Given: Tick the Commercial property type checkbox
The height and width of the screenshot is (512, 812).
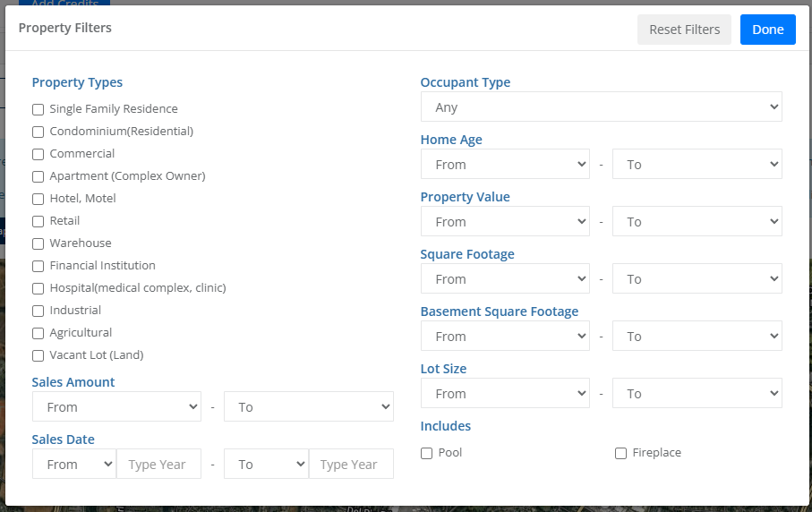Looking at the screenshot, I should click(38, 154).
